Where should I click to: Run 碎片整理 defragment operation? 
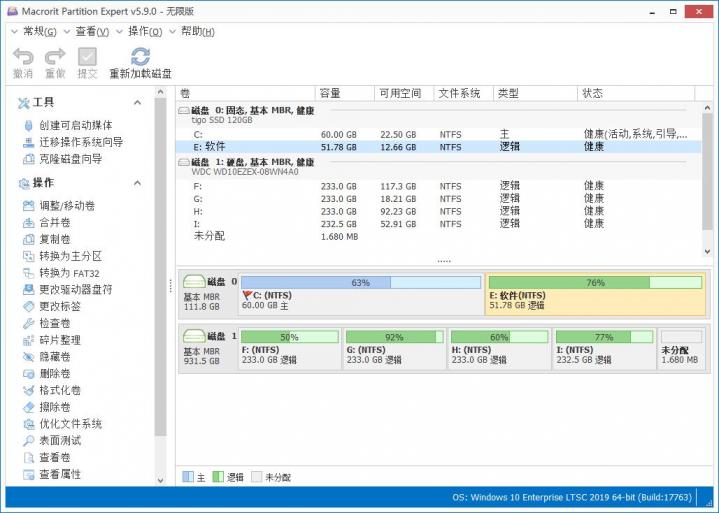[x=51, y=340]
